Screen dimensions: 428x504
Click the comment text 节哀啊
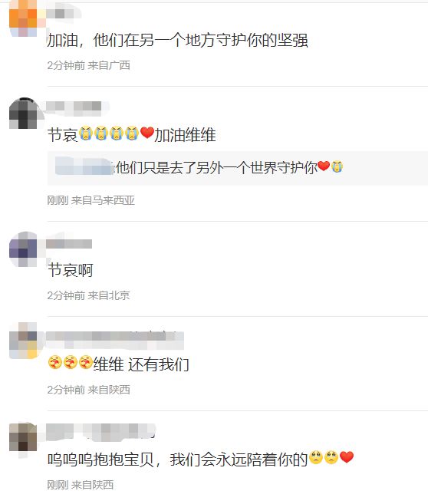[71, 270]
